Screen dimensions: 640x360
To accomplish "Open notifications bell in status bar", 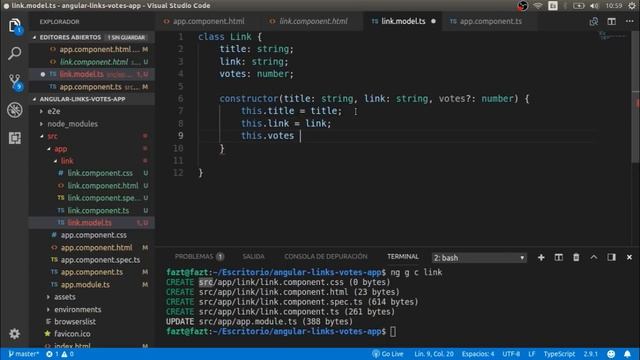I will tap(627, 354).
